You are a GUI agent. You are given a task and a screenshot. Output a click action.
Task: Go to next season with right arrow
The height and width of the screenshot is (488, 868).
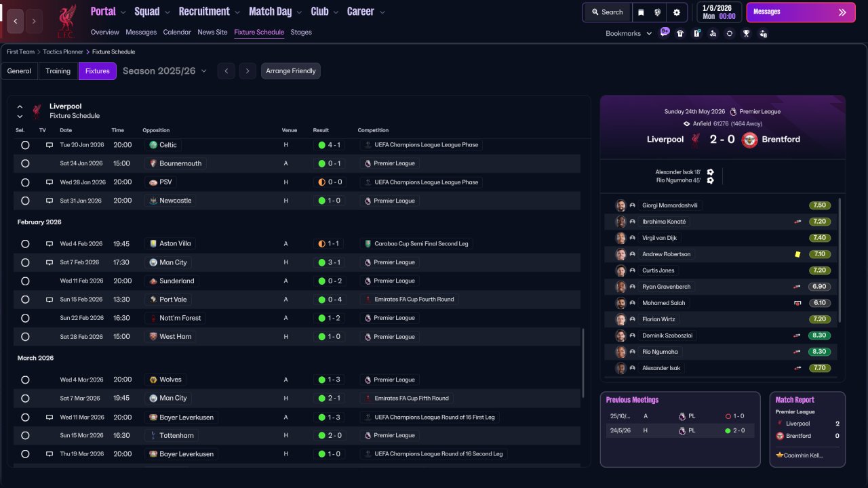coord(248,71)
